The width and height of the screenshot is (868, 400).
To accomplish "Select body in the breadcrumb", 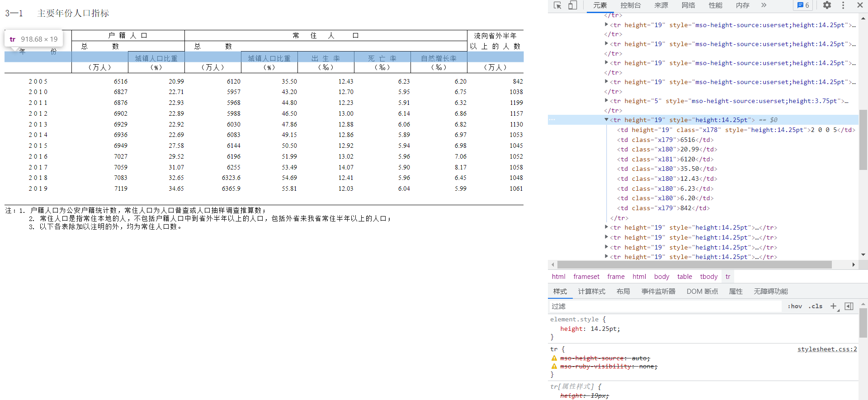I will tap(661, 277).
